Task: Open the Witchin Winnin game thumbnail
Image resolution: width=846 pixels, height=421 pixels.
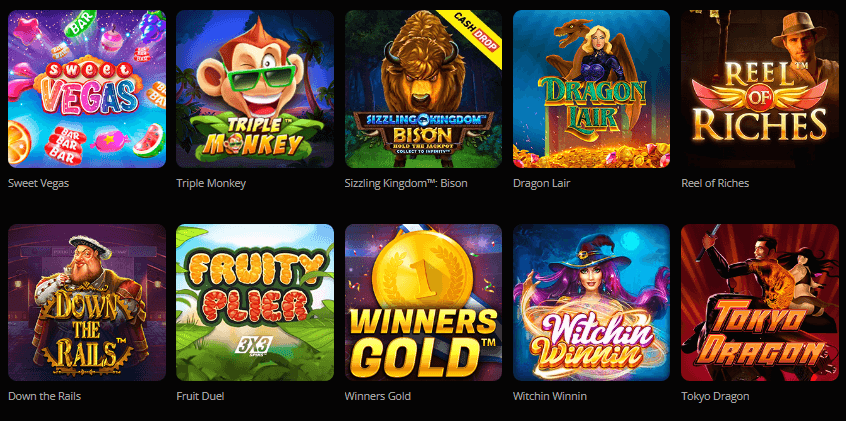Action: 591,303
